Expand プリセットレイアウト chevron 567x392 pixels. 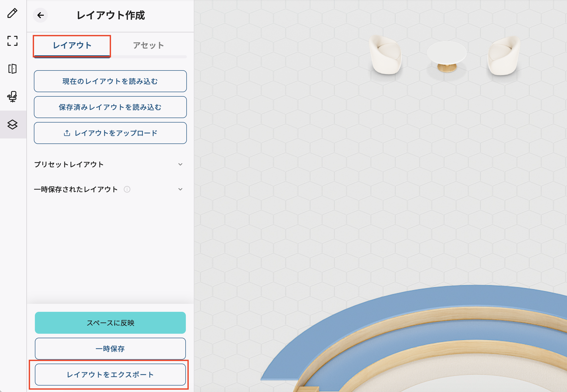(180, 164)
